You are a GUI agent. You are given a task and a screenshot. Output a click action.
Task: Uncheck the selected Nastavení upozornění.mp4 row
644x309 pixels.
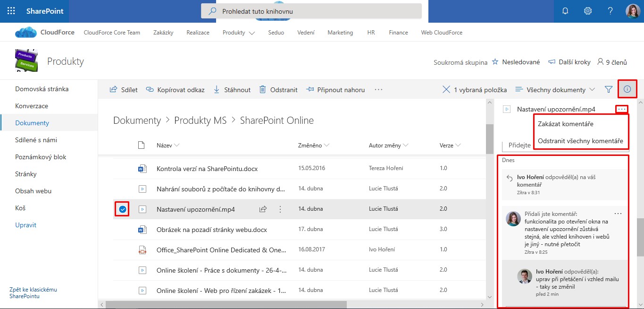click(123, 209)
